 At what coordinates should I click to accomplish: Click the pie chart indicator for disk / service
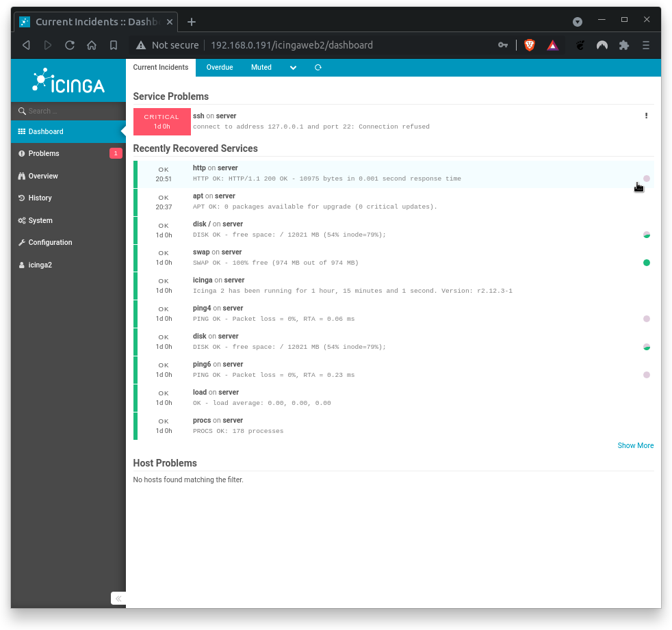[x=646, y=234]
